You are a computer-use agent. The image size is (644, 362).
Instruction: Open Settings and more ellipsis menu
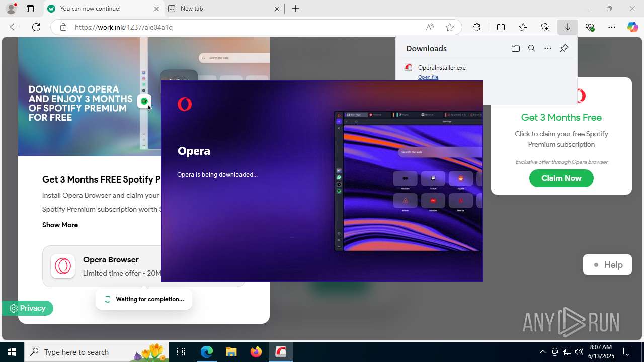click(612, 27)
